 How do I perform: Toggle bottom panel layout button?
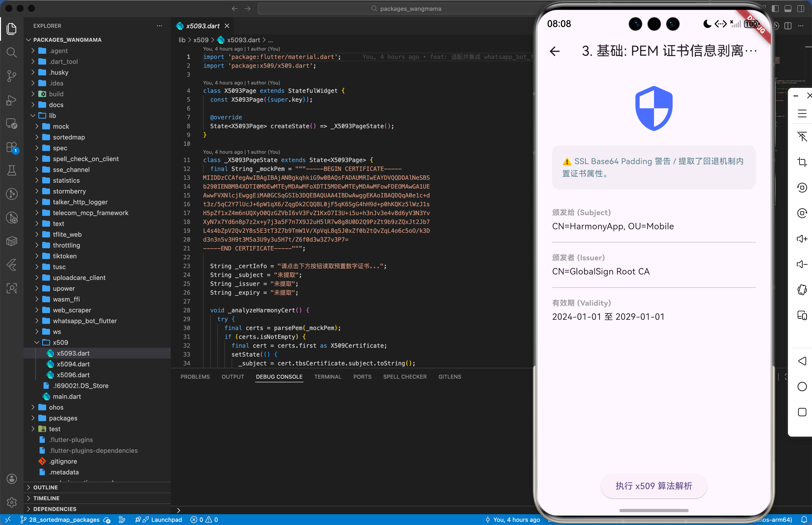(788, 9)
